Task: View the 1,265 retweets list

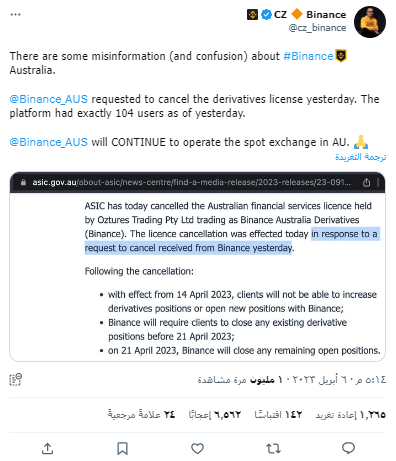Action: (351, 415)
